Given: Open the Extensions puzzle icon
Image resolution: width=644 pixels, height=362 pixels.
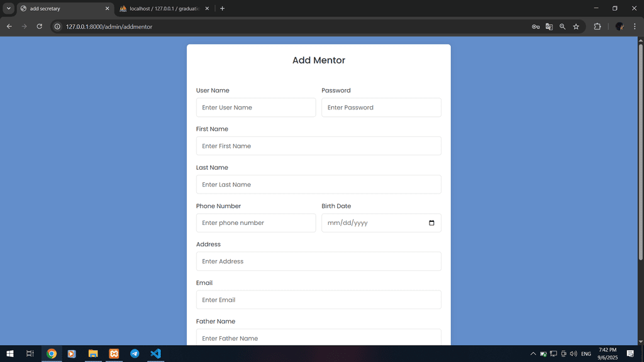Looking at the screenshot, I should (597, 26).
